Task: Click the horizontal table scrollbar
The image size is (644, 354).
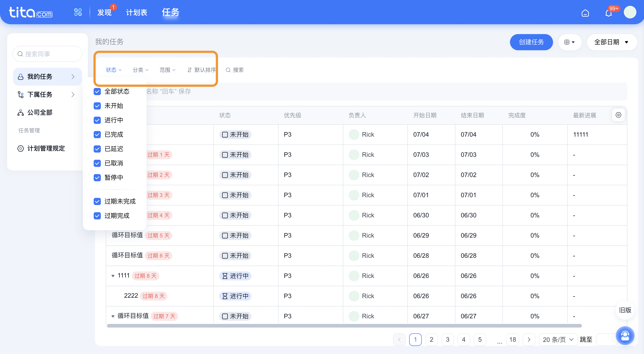Action: [344, 326]
